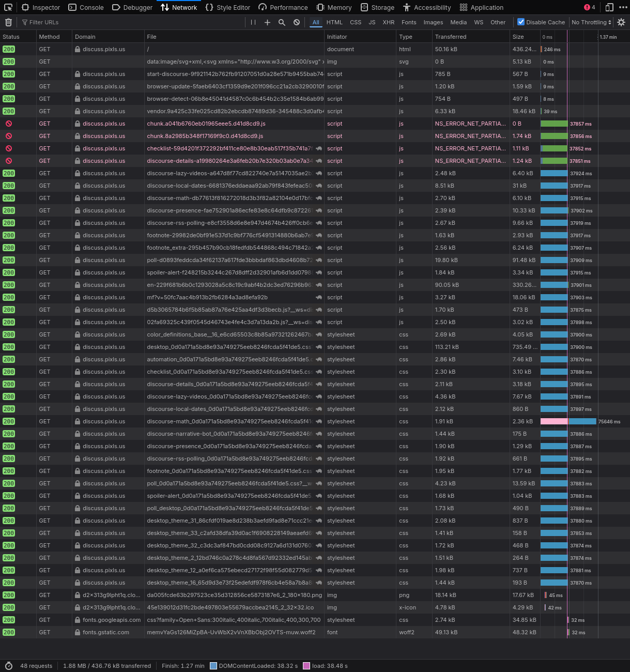Open the Storage panel tab

pos(377,7)
